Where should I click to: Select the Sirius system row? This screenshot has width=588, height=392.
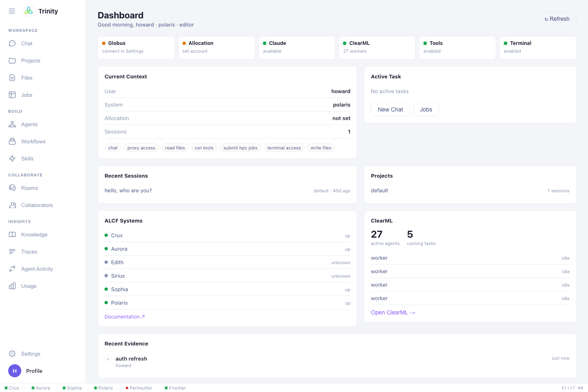(x=227, y=276)
